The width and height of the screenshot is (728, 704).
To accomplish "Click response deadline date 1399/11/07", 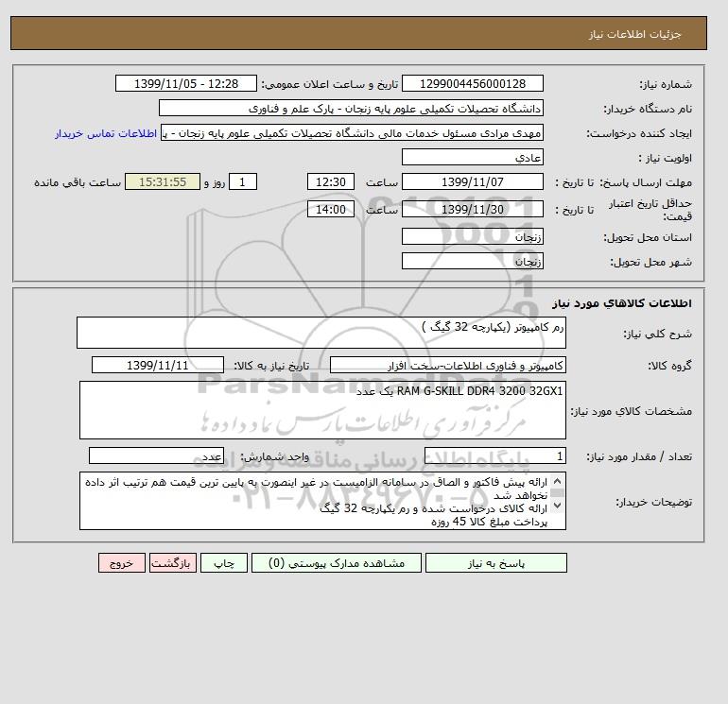I will [472, 182].
